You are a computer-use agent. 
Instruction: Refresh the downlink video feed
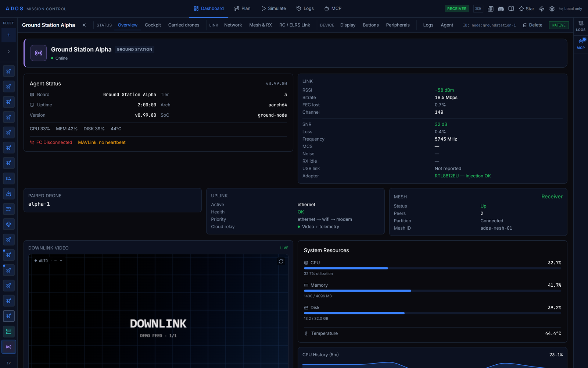tap(281, 261)
